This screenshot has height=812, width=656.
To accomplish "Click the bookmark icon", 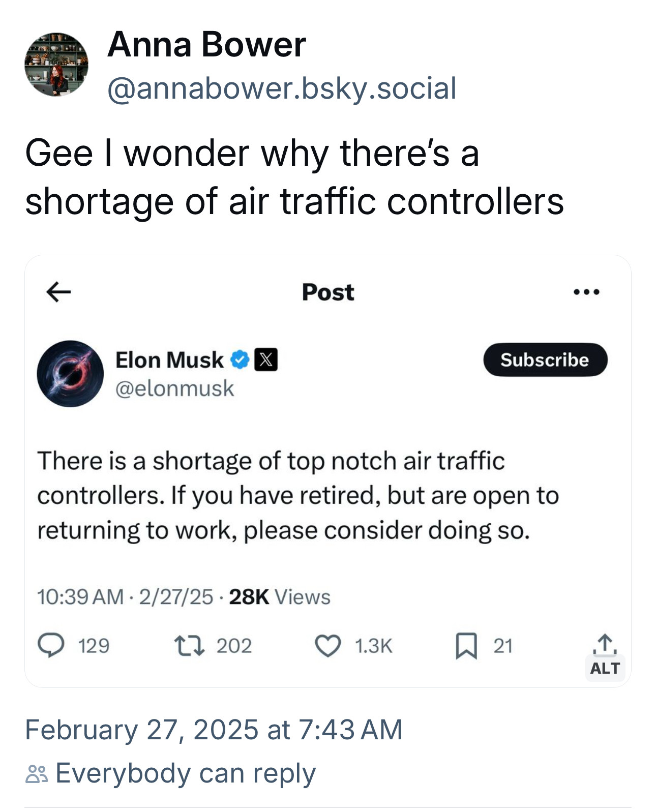I will [x=466, y=646].
